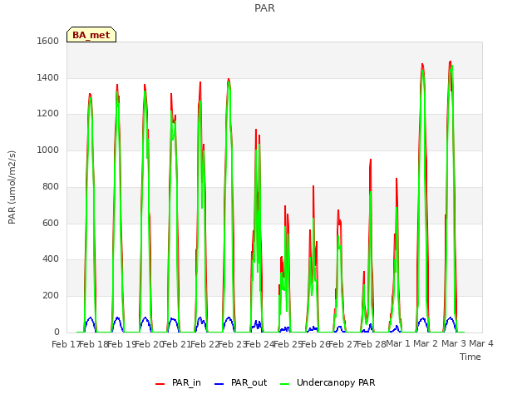Toggle PAR_out series in legend
This screenshot has width=532, height=399.
tap(241, 382)
